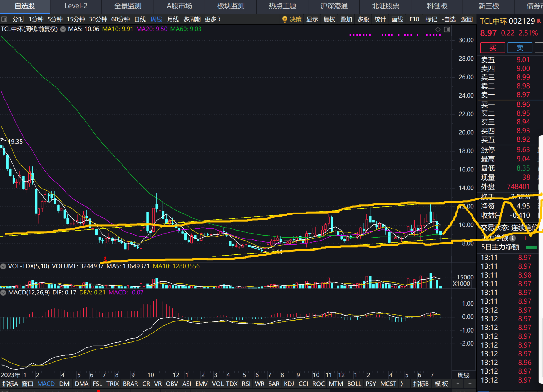Click the 卖一 ask price 8.97

(x=523, y=95)
